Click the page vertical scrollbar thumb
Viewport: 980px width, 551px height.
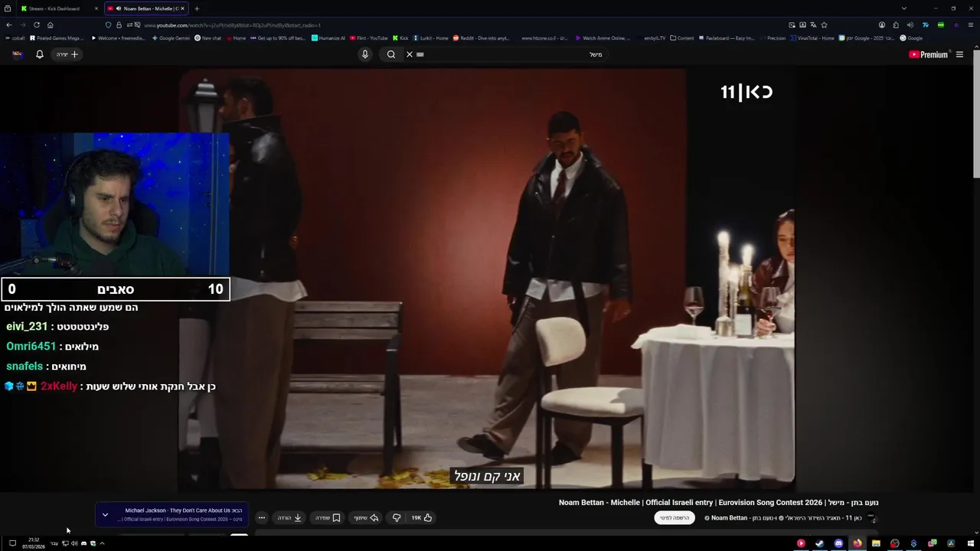[976, 115]
